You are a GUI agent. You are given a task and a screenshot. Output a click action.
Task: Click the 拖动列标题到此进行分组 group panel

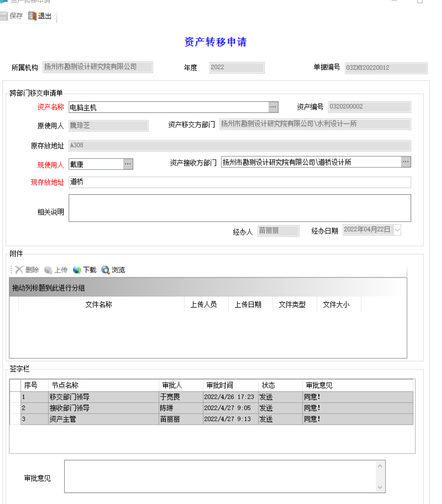(x=208, y=288)
